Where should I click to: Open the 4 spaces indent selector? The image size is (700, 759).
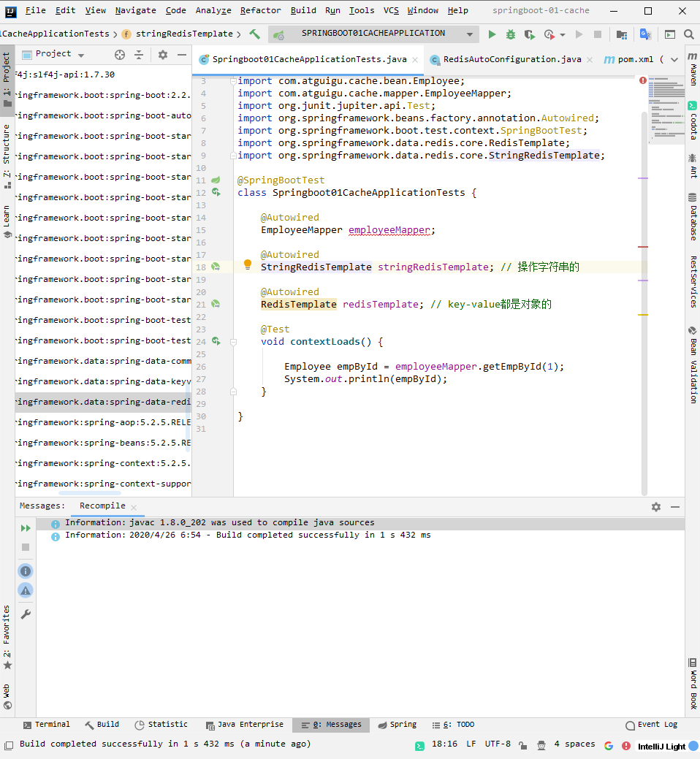(574, 744)
